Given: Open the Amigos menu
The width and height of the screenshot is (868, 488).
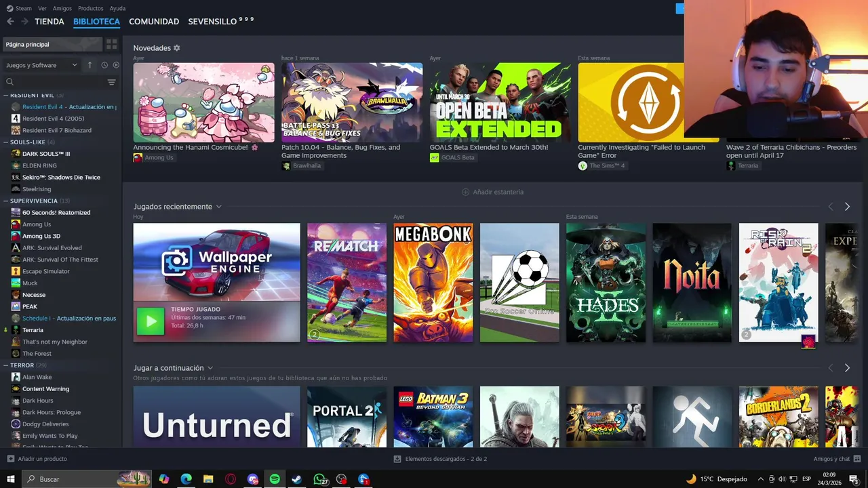Looking at the screenshot, I should 62,8.
